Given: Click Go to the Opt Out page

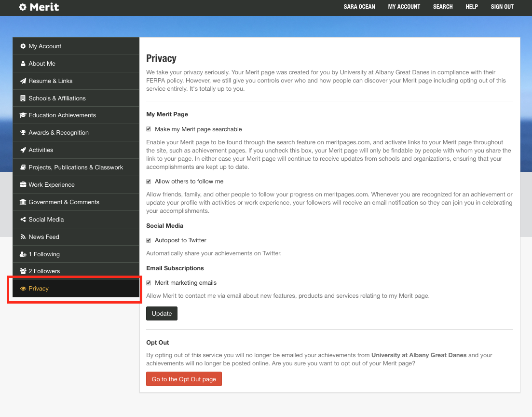Looking at the screenshot, I should (184, 379).
